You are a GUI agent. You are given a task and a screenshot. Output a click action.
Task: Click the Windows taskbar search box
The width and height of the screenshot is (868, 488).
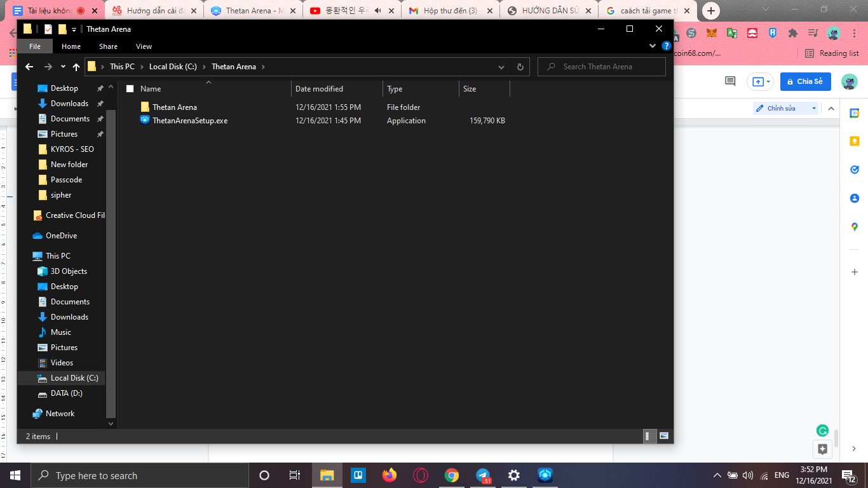click(x=140, y=475)
